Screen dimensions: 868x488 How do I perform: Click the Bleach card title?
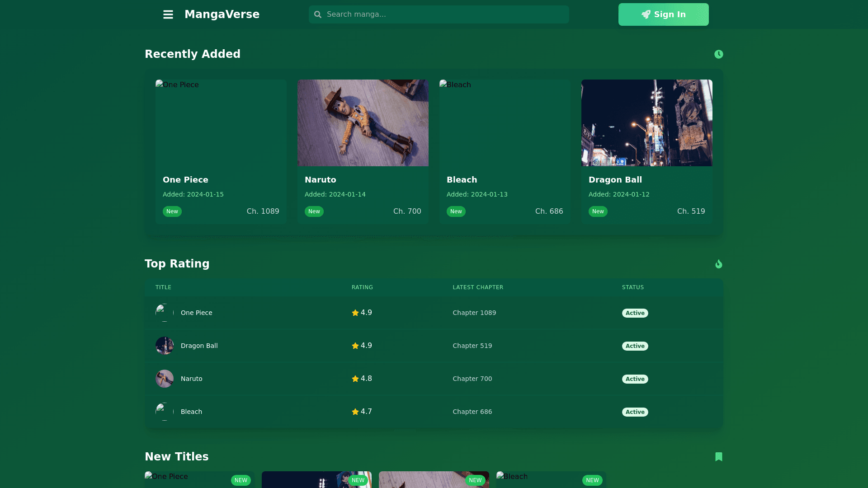coord(462,180)
